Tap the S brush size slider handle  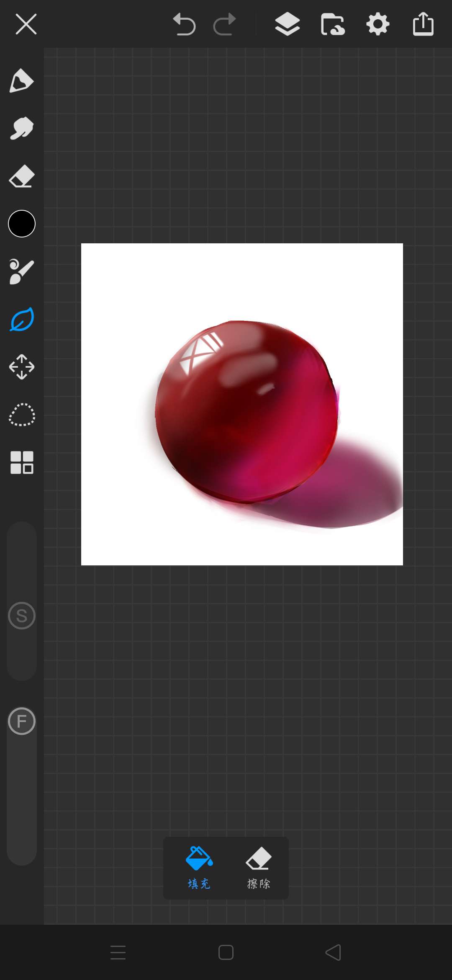22,616
